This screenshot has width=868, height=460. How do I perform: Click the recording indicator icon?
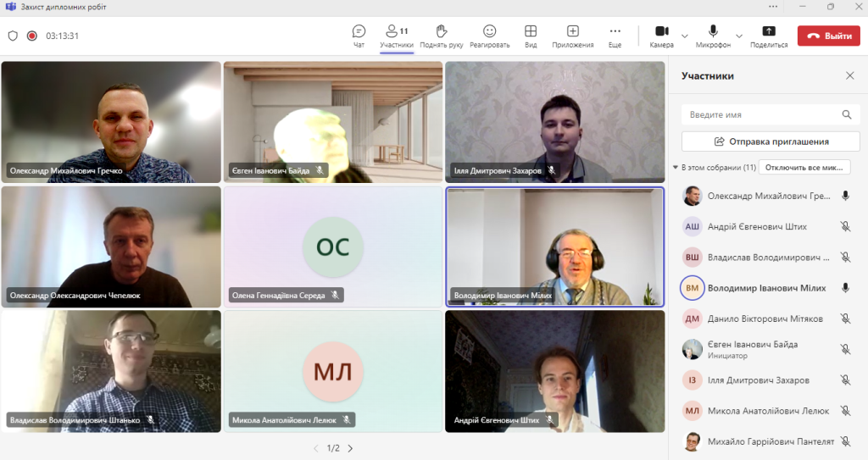(32, 36)
